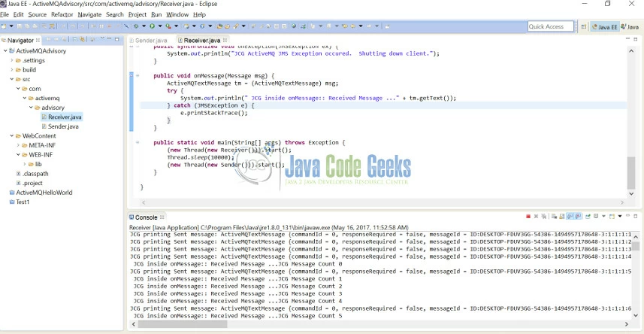Select the Console view tab
The image size is (644, 334).
(147, 217)
